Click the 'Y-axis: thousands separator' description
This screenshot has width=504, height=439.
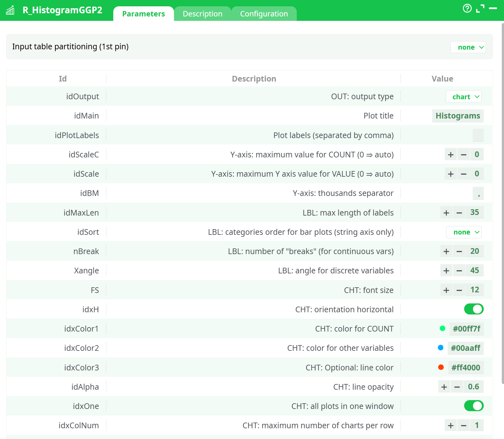pos(343,193)
